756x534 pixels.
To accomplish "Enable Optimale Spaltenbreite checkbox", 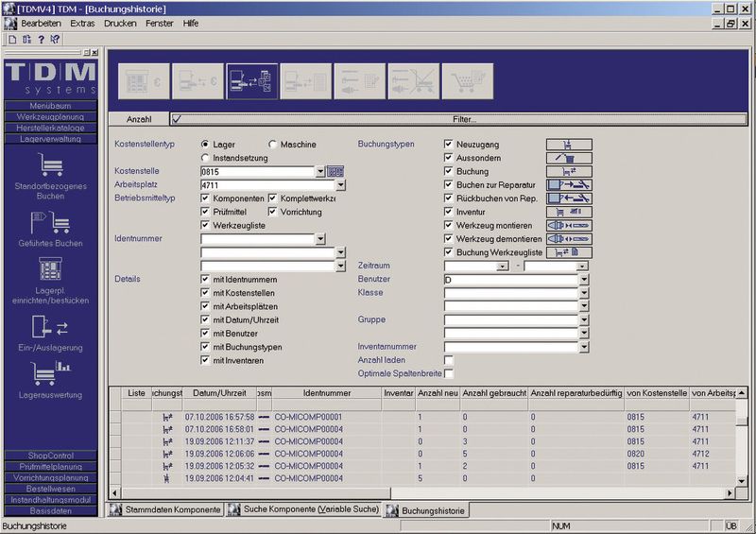I will coord(448,374).
